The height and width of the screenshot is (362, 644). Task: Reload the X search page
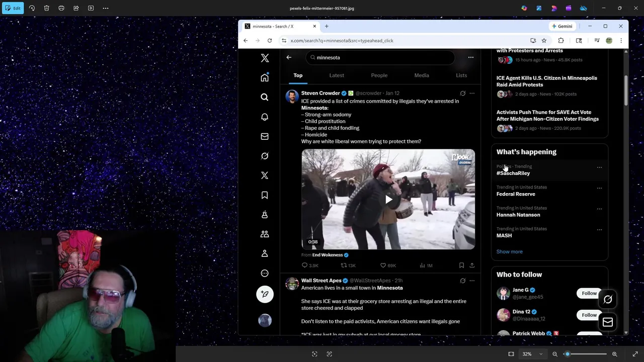point(270,41)
